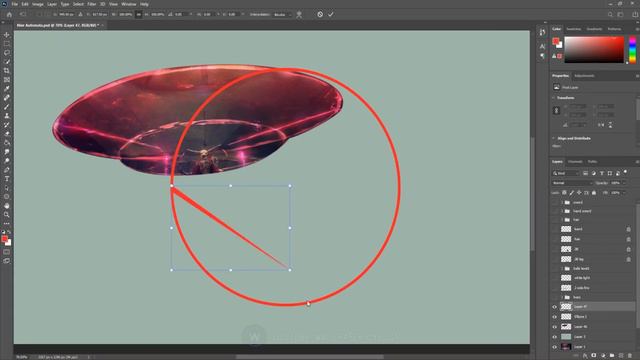This screenshot has width=640, height=360.
Task: Select the Move tool
Action: (x=7, y=35)
